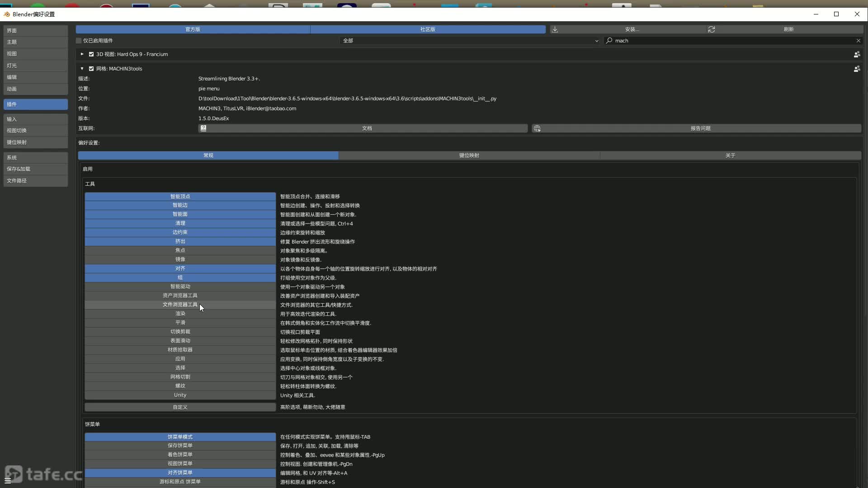Enable the 文件浏览器工具 option

[x=180, y=305]
